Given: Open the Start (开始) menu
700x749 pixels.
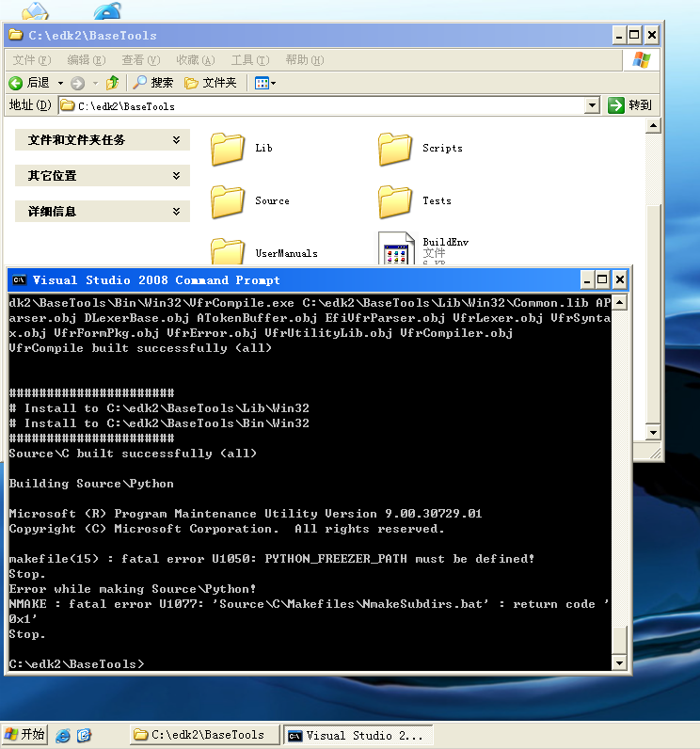Looking at the screenshot, I should [x=24, y=735].
